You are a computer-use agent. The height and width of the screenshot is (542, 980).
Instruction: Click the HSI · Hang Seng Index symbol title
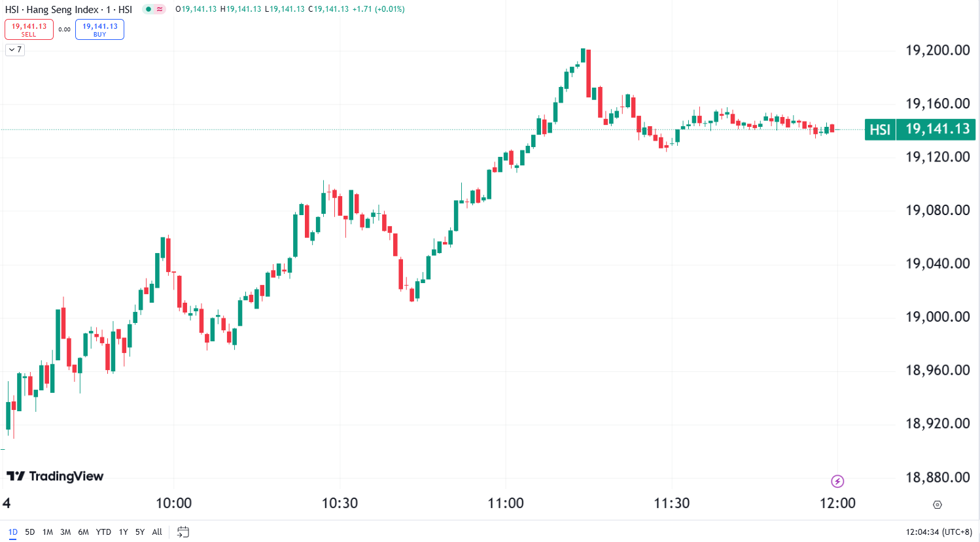[x=65, y=9]
